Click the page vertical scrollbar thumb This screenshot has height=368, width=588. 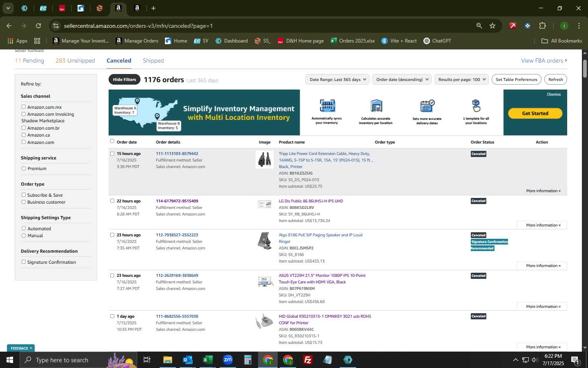585,69
